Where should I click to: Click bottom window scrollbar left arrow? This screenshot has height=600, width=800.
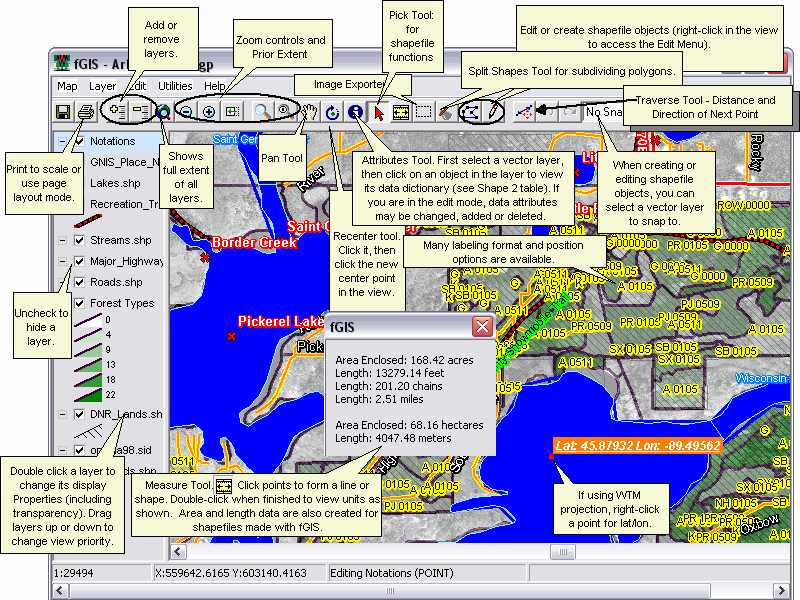pos(60,590)
